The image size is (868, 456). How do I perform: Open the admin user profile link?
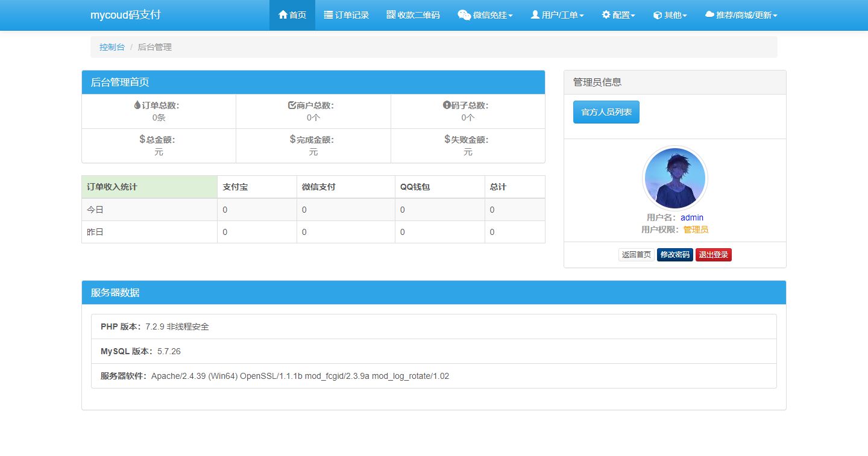tap(691, 217)
